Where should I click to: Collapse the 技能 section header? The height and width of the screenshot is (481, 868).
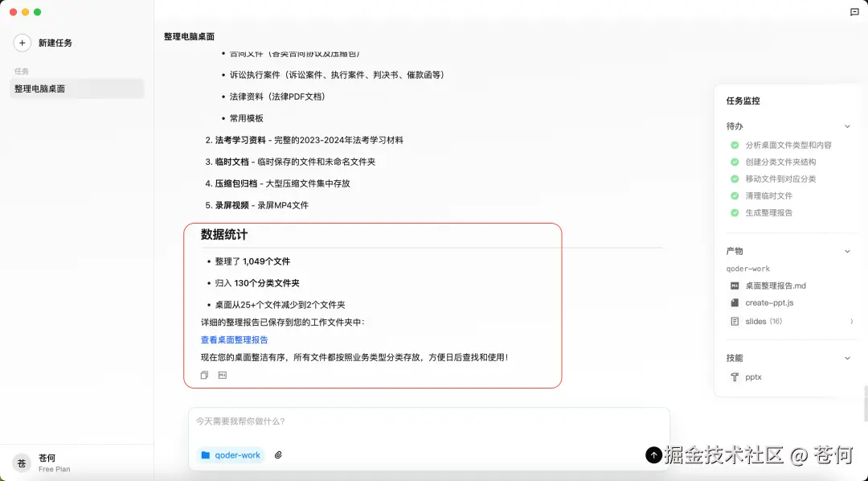tap(847, 357)
